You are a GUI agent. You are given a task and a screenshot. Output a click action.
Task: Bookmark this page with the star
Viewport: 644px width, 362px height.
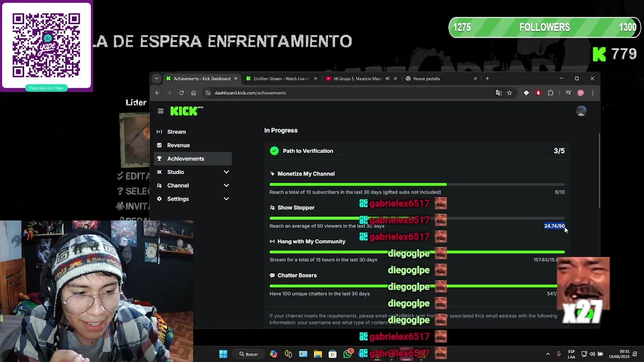[509, 93]
